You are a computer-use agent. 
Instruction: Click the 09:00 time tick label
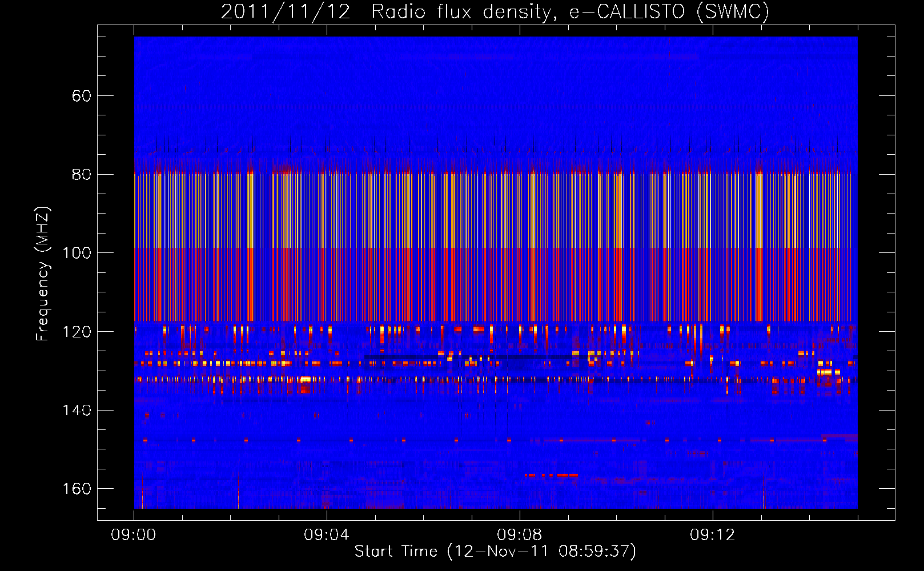click(134, 535)
